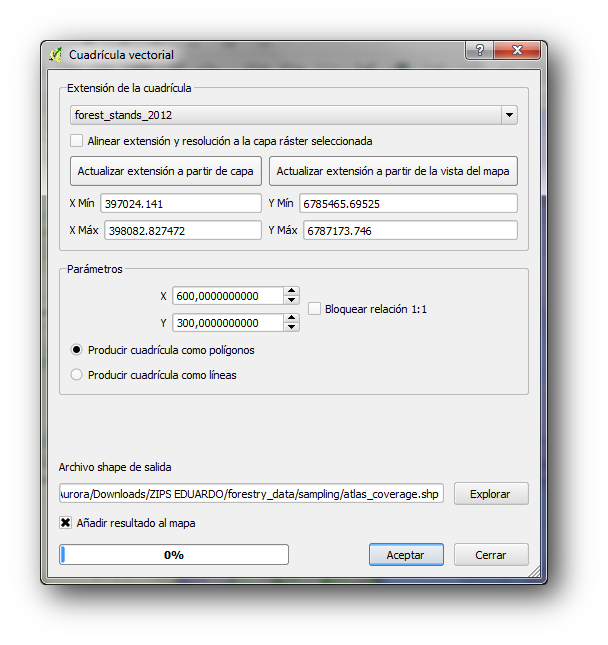Click the QGIS icon in title bar
This screenshot has width=608, height=645.
(56, 54)
